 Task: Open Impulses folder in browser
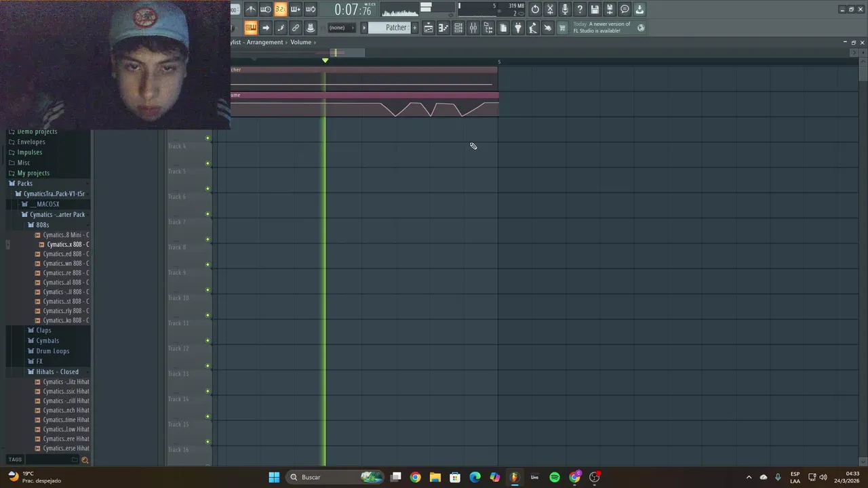tap(30, 152)
